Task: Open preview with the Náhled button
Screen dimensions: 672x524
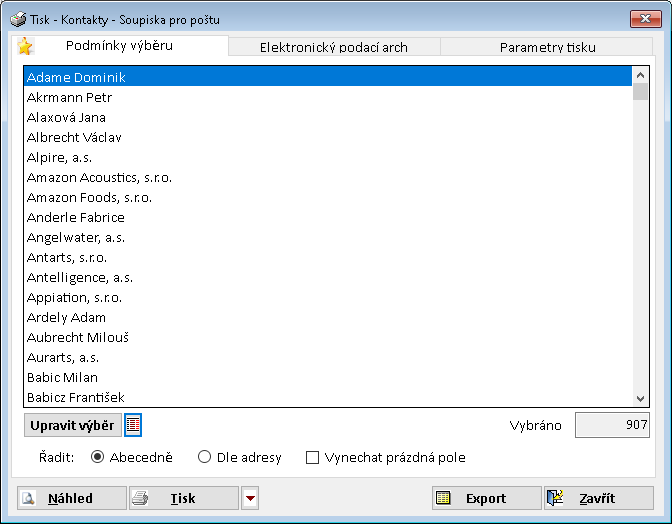Action: click(x=72, y=498)
